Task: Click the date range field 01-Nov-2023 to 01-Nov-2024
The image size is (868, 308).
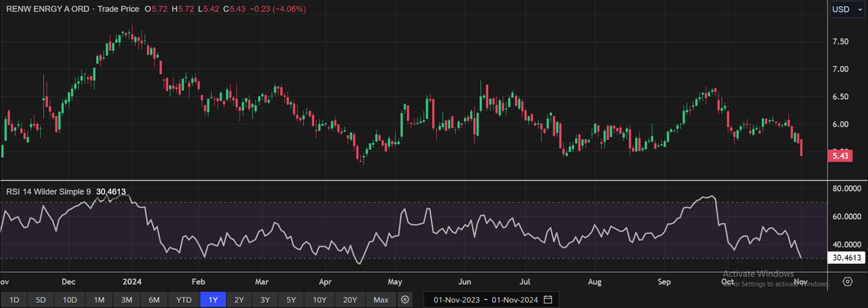Action: (x=486, y=300)
